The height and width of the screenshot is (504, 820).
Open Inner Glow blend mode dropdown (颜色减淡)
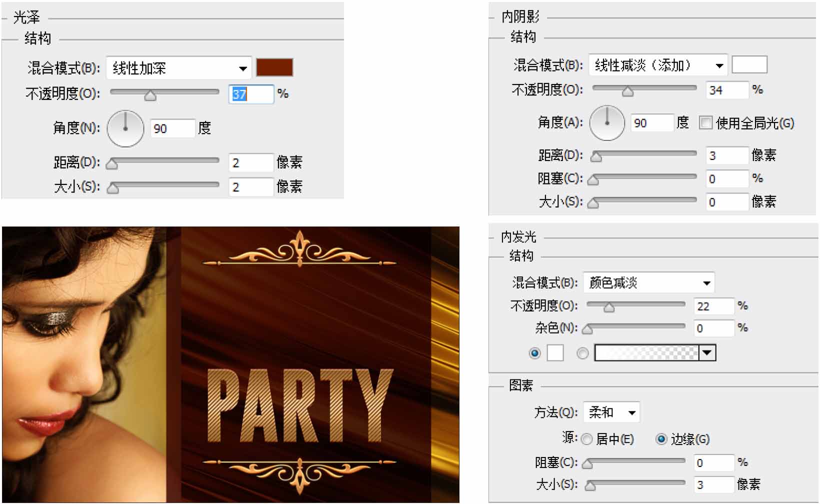[649, 282]
